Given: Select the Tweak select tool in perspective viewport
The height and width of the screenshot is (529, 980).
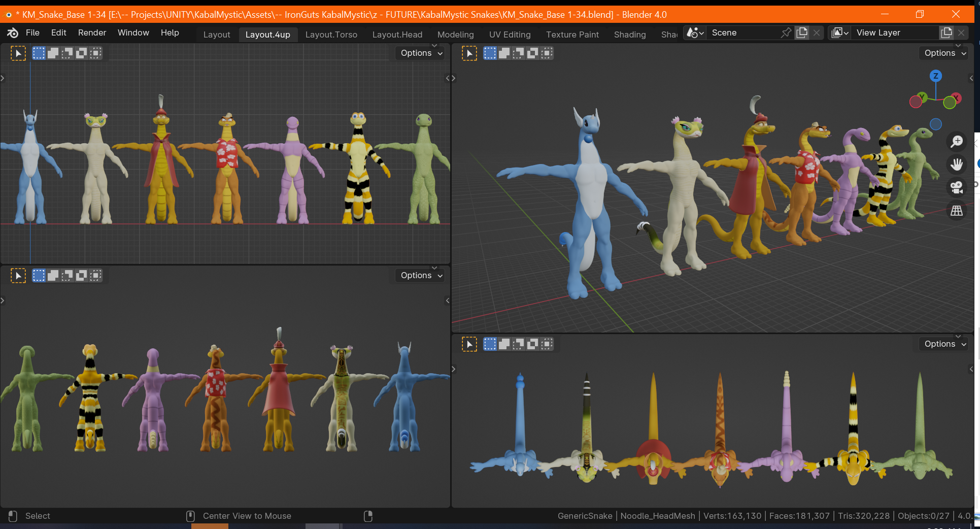Looking at the screenshot, I should click(x=469, y=53).
